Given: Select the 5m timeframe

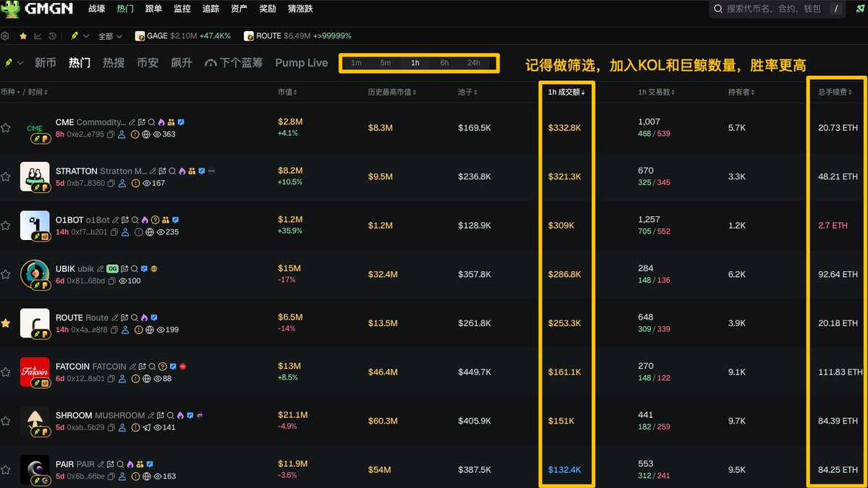Looking at the screenshot, I should [x=386, y=63].
